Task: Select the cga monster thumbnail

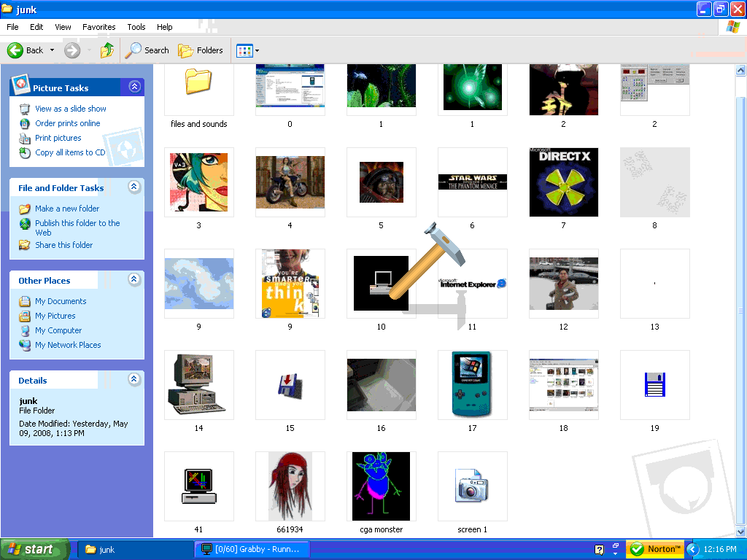Action: (381, 486)
